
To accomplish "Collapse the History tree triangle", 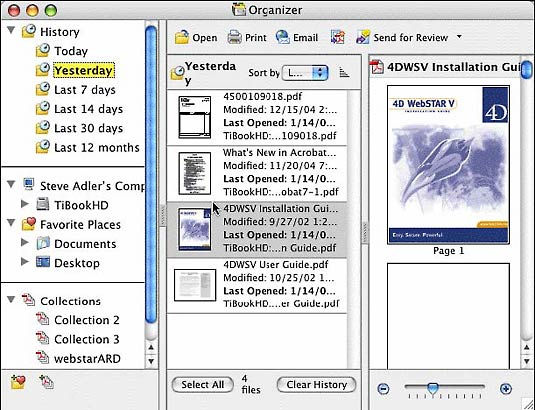I will pyautogui.click(x=11, y=31).
